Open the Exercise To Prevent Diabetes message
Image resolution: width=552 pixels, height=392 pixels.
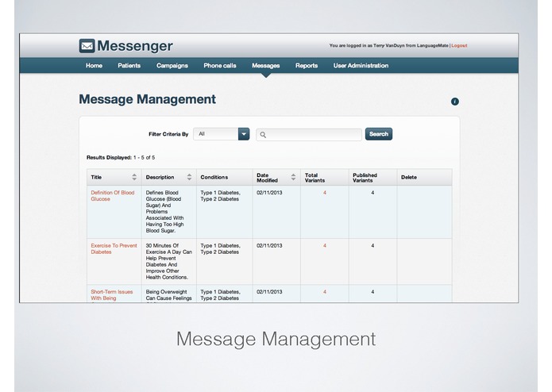pos(114,249)
